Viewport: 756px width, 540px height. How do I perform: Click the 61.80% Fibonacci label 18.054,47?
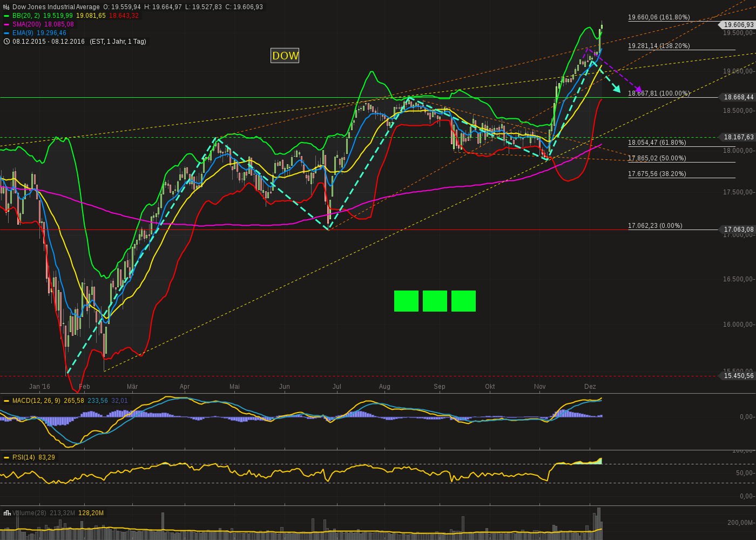[x=657, y=143]
